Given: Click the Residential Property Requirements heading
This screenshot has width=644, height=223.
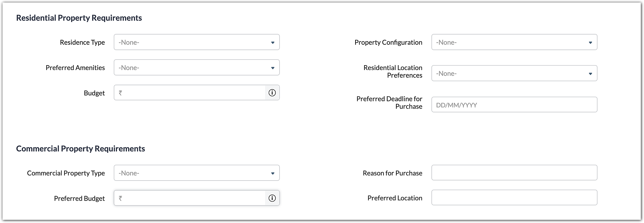Looking at the screenshot, I should tap(79, 18).
